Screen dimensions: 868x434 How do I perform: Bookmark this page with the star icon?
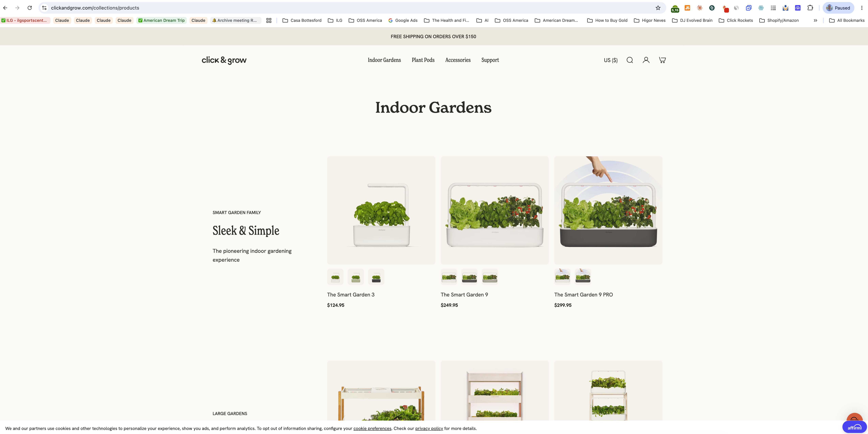658,8
